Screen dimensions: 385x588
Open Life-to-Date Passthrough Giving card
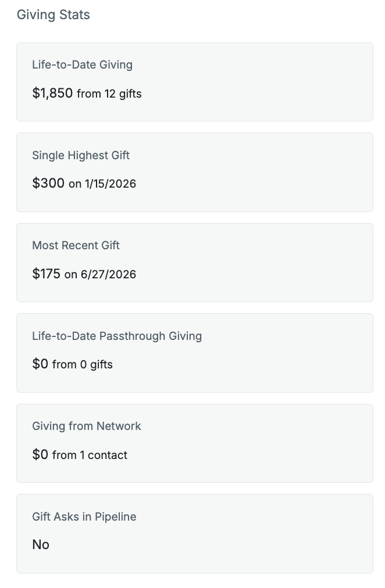pos(195,353)
